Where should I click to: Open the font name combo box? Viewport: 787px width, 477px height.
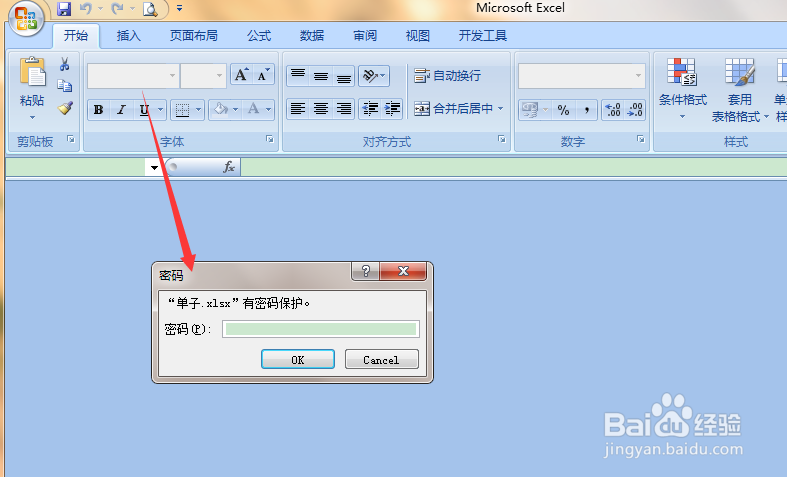click(133, 76)
